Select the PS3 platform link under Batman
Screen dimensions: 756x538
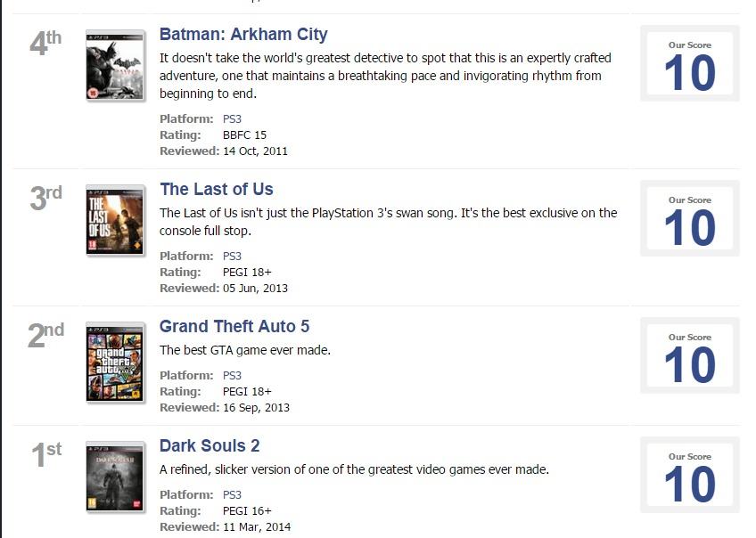click(232, 119)
